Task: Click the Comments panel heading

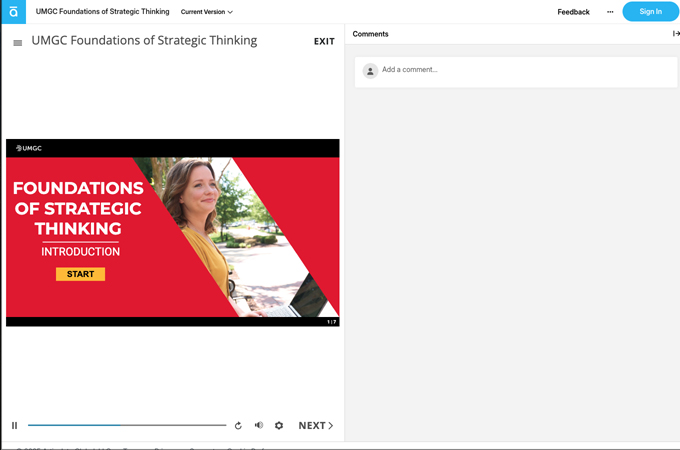Action: (370, 34)
